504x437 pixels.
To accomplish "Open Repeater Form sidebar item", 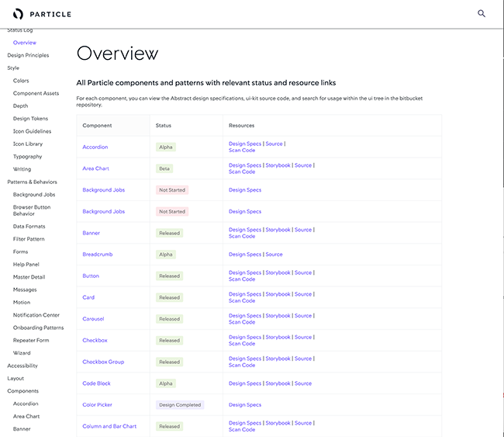I will [x=31, y=340].
